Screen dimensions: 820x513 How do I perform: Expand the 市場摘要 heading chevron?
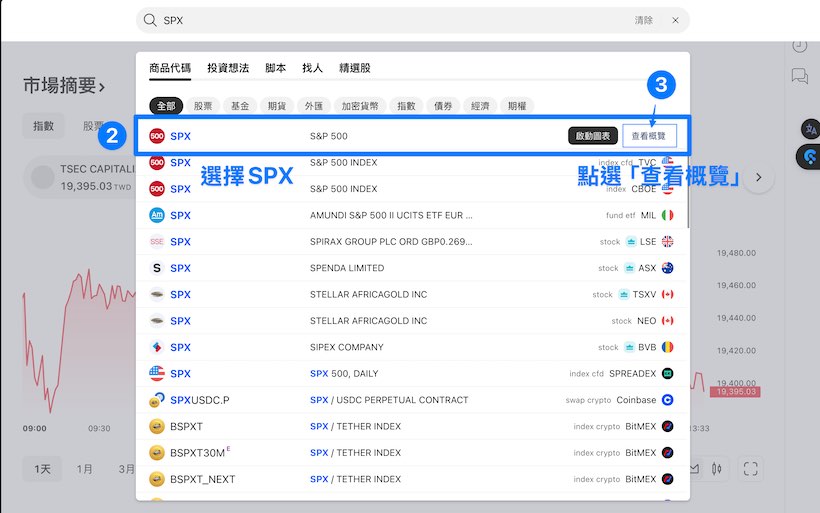pos(101,87)
